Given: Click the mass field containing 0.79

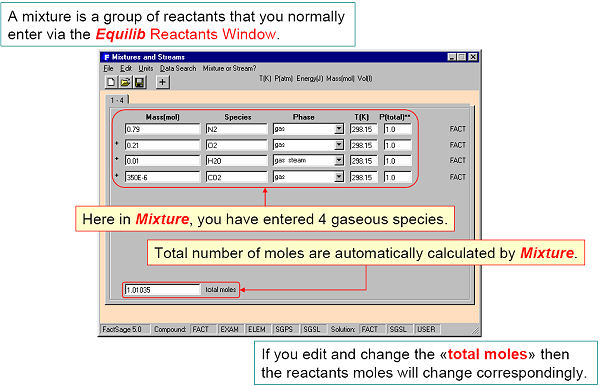Looking at the screenshot, I should pos(163,129).
